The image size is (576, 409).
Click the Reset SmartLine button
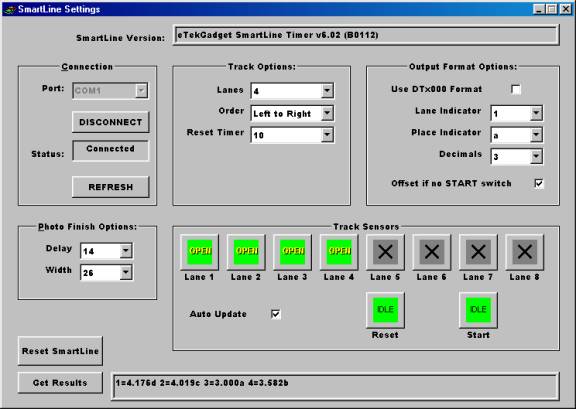click(60, 351)
